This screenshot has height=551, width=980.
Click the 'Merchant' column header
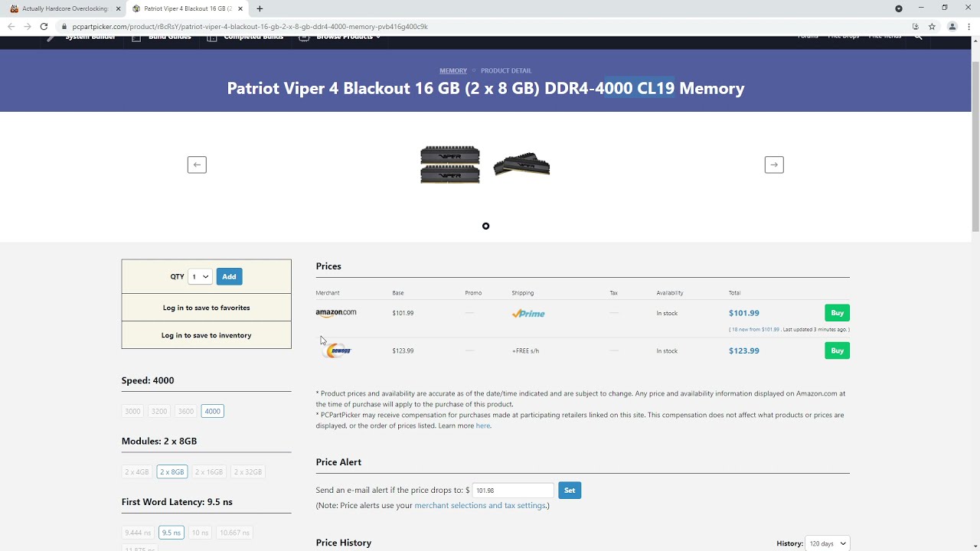tap(328, 293)
